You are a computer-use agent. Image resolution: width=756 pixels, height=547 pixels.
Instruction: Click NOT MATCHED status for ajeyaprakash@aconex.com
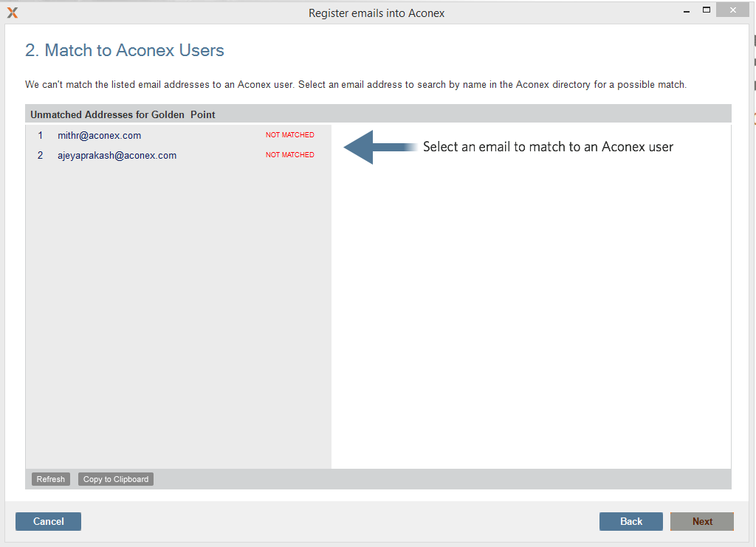[289, 155]
